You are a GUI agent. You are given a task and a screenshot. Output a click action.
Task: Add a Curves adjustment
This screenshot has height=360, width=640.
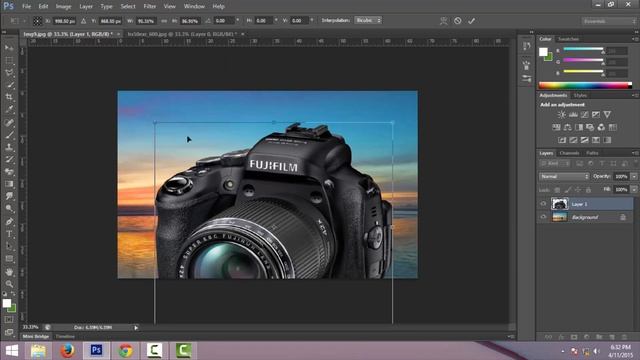click(584, 115)
